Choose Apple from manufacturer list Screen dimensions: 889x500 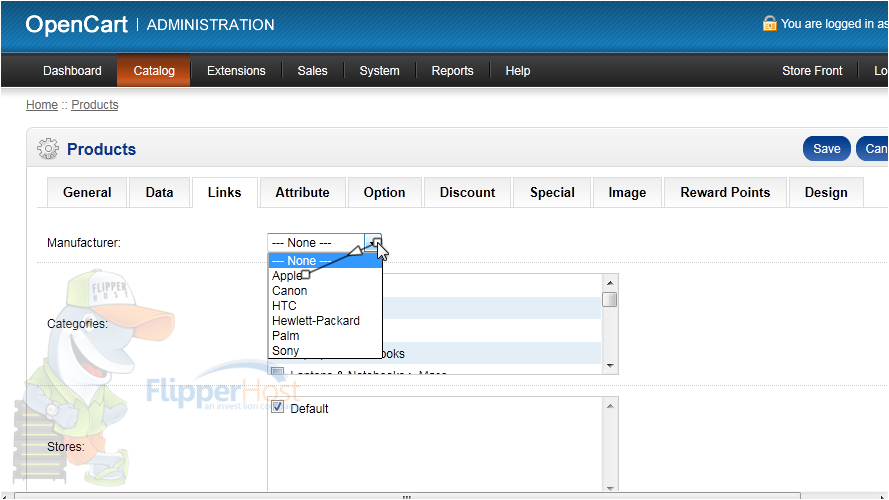coord(325,276)
